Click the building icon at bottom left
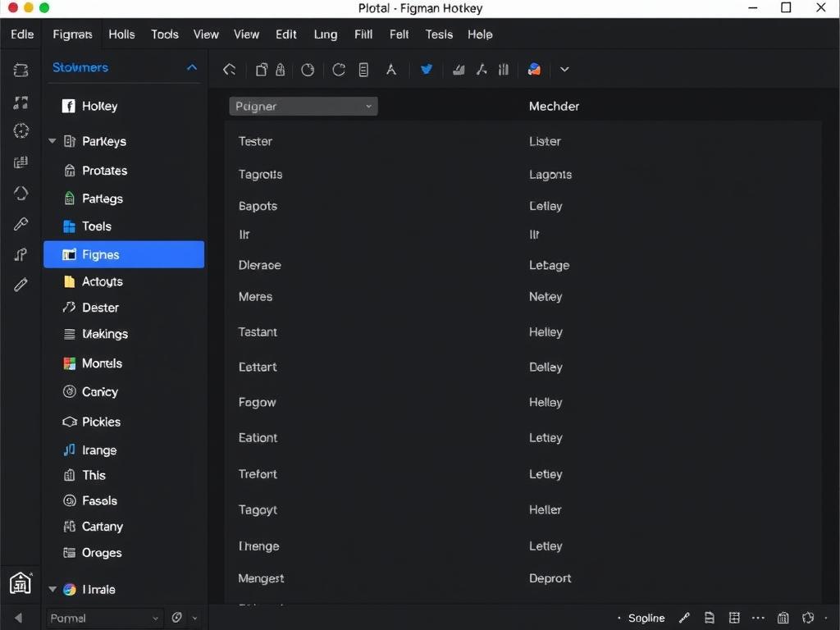Viewport: 840px width, 630px height. [x=21, y=582]
